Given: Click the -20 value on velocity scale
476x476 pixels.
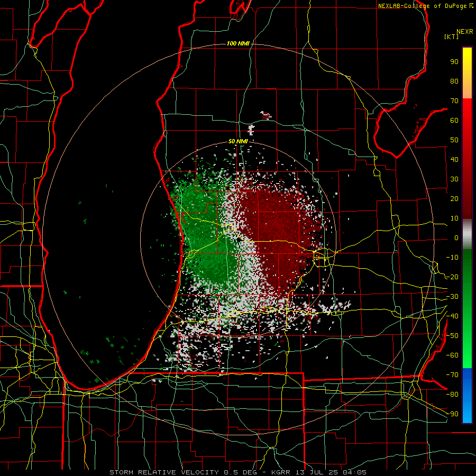Looking at the screenshot, I should pos(452,277).
